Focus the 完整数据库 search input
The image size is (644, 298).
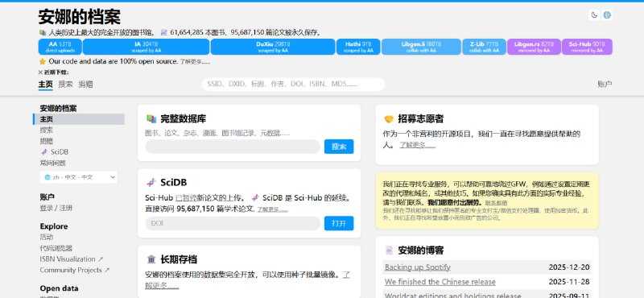click(233, 147)
